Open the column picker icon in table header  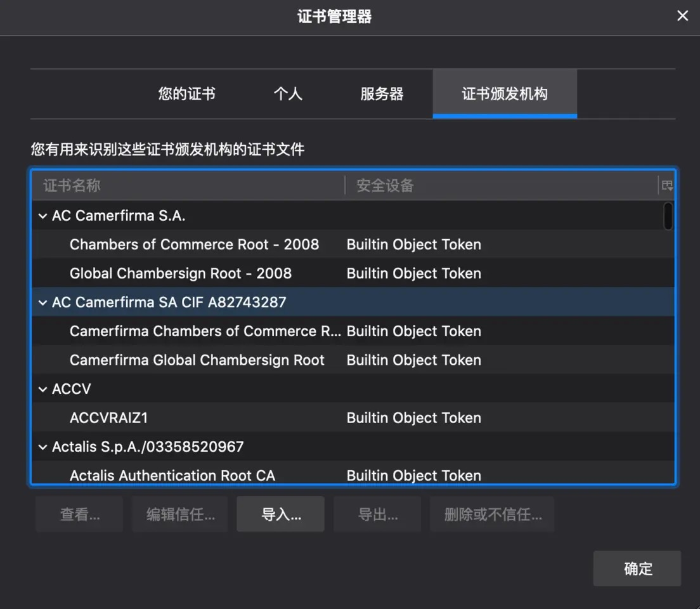point(667,185)
